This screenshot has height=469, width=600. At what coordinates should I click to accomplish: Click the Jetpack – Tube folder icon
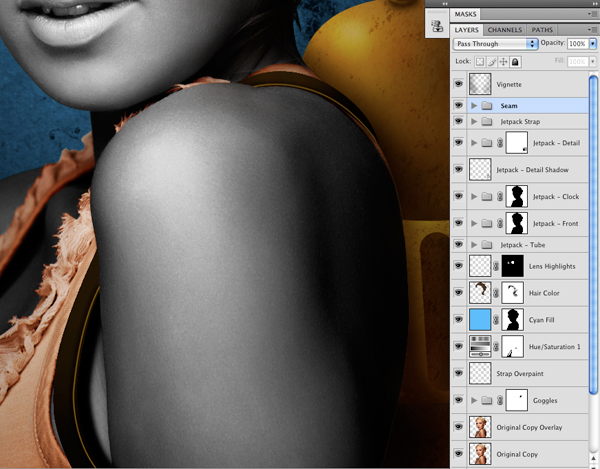pyautogui.click(x=486, y=245)
